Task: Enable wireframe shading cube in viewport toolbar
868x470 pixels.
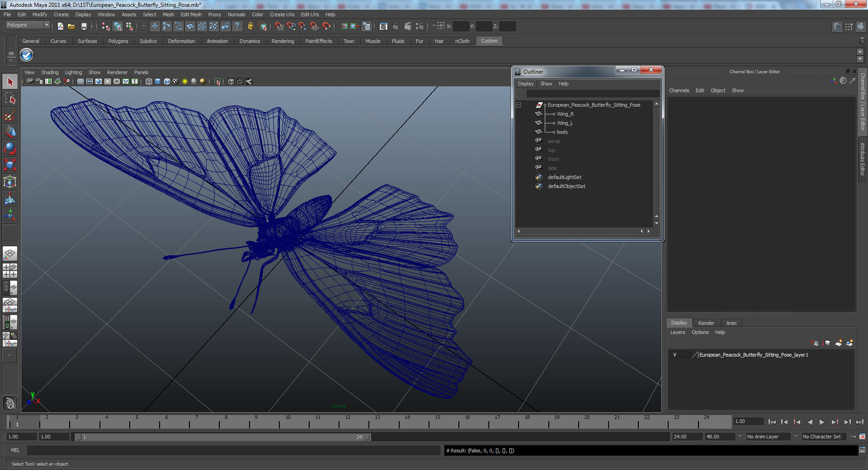Action: pyautogui.click(x=149, y=81)
